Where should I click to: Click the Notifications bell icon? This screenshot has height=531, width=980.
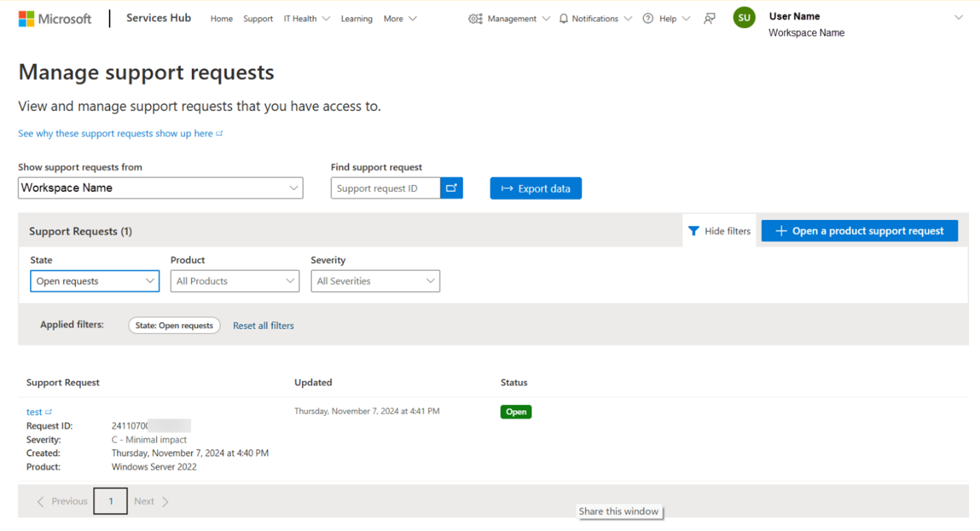tap(563, 18)
